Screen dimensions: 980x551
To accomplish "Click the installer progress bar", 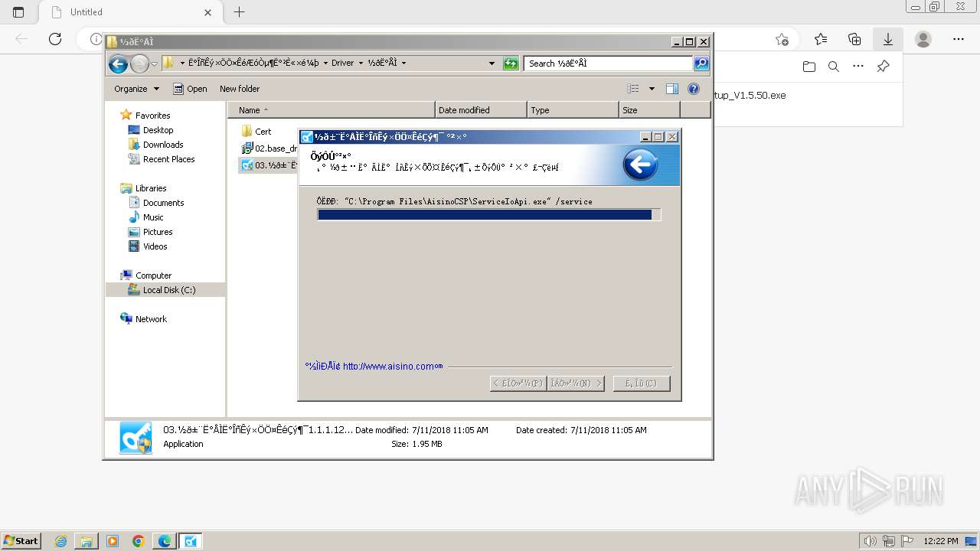I will click(488, 215).
